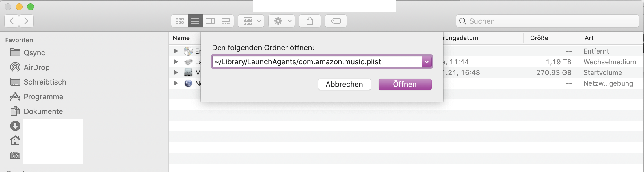Open the group-by arrangement dropdown
The height and width of the screenshot is (172, 644).
tap(251, 21)
